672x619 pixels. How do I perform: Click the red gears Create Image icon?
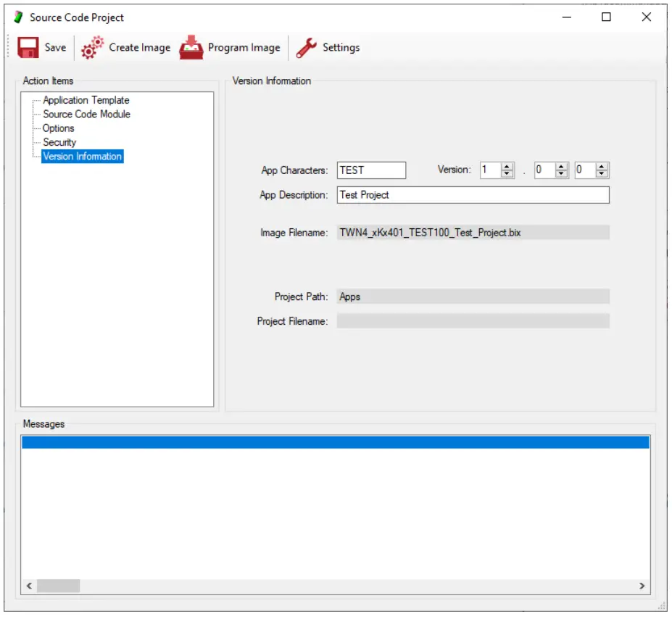click(x=92, y=48)
